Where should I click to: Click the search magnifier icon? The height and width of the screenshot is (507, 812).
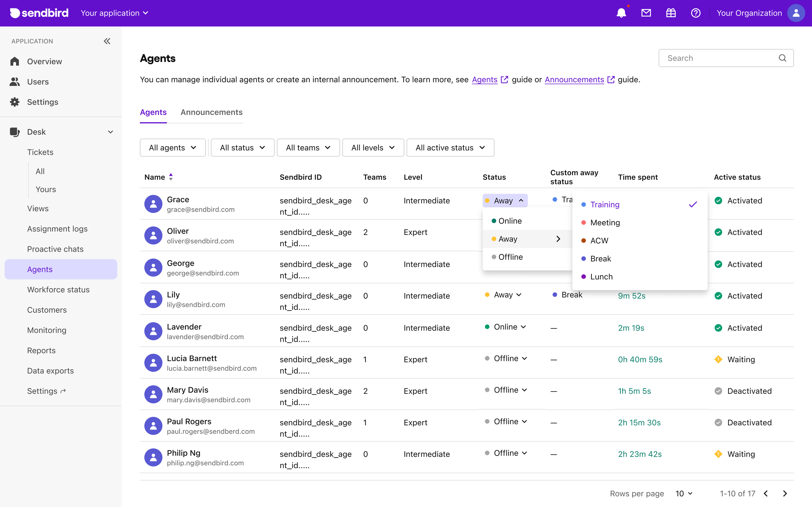tap(782, 58)
